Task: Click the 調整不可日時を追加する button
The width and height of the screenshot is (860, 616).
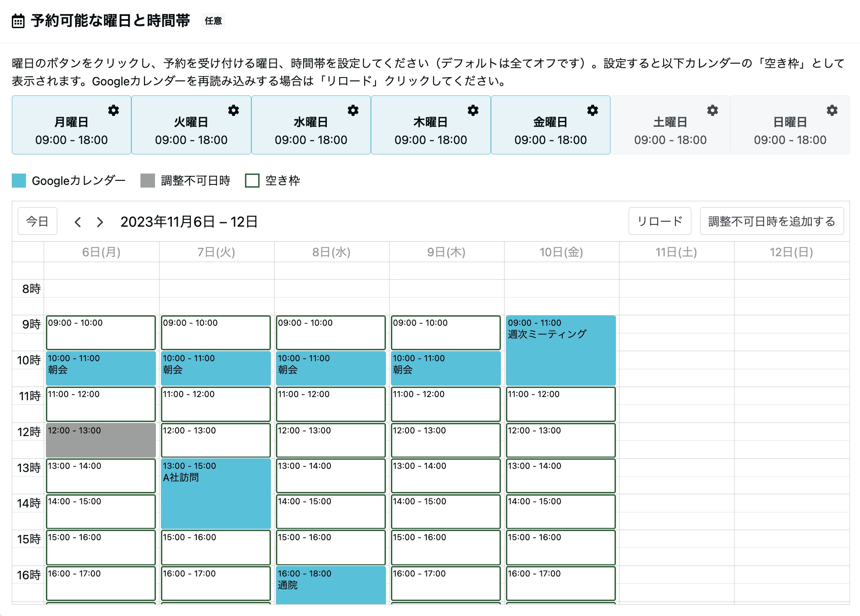Action: pyautogui.click(x=771, y=221)
